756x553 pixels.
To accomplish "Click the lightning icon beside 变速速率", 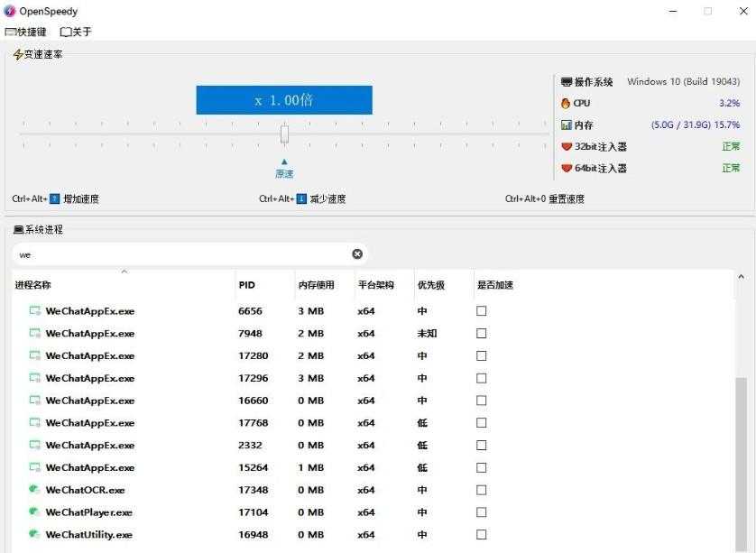I will [x=17, y=54].
